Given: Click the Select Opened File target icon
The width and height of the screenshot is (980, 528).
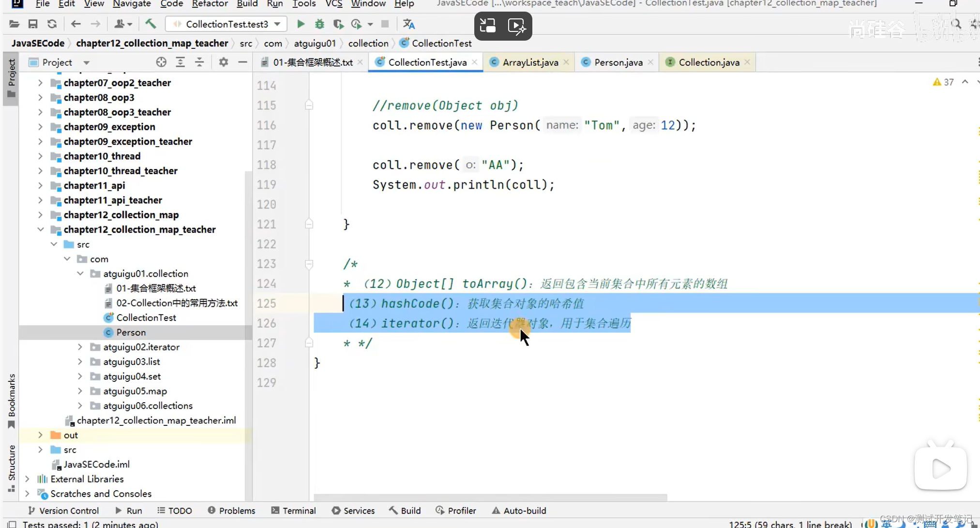Looking at the screenshot, I should click(161, 62).
